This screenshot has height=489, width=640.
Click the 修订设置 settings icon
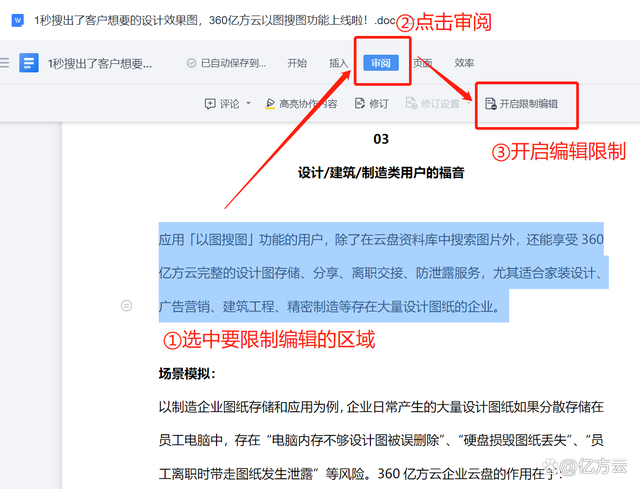[411, 104]
